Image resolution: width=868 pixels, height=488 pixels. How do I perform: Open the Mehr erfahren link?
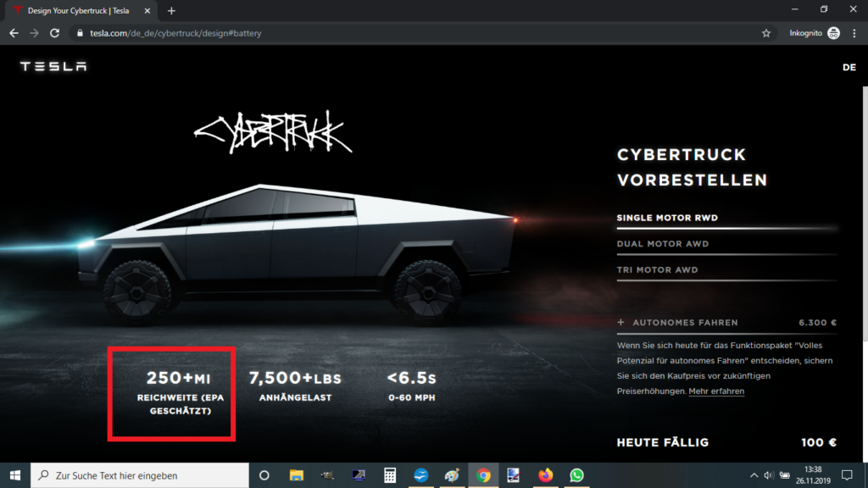pyautogui.click(x=716, y=391)
